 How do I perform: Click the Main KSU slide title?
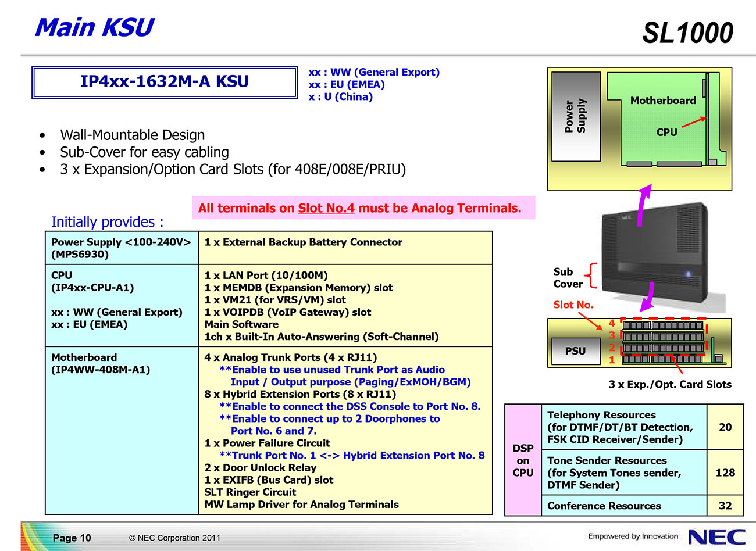(94, 27)
